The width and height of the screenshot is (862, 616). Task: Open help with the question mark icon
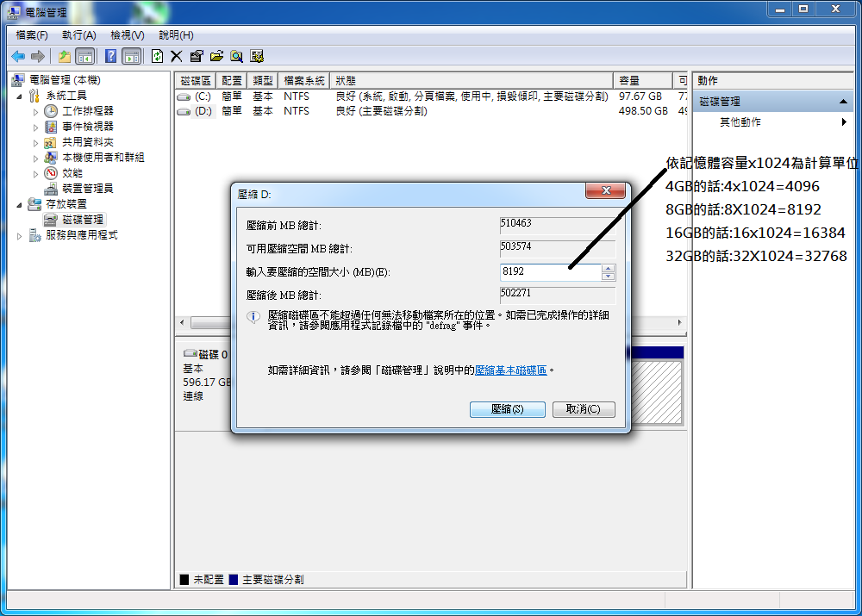click(110, 56)
